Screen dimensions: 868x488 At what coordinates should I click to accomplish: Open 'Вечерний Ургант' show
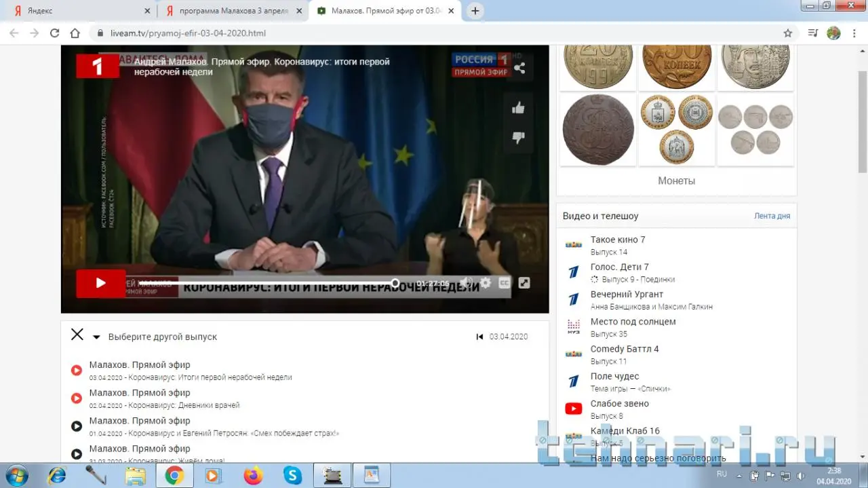pyautogui.click(x=627, y=294)
